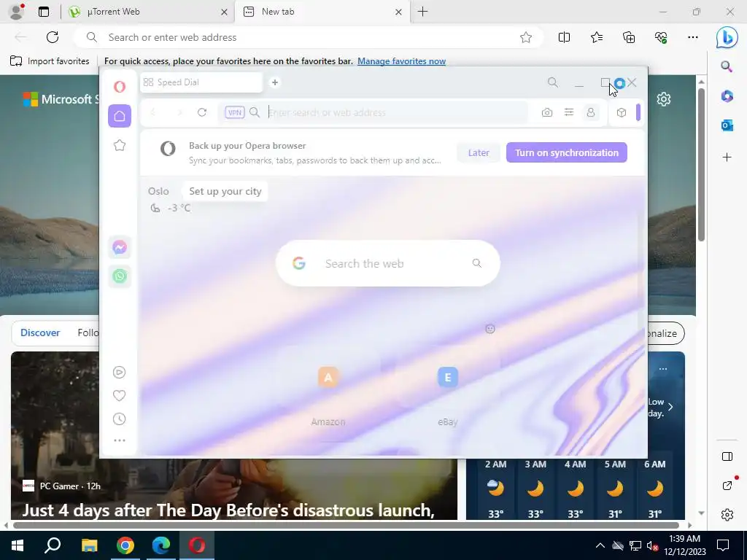This screenshot has width=747, height=560.
Task: Open the Opera menu logo icon
Action: 120,87
